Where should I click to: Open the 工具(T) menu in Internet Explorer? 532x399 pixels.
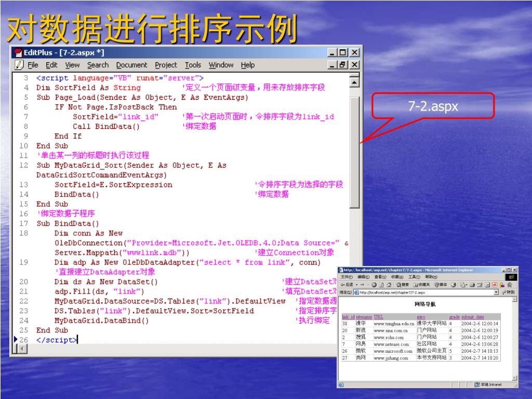tap(414, 277)
